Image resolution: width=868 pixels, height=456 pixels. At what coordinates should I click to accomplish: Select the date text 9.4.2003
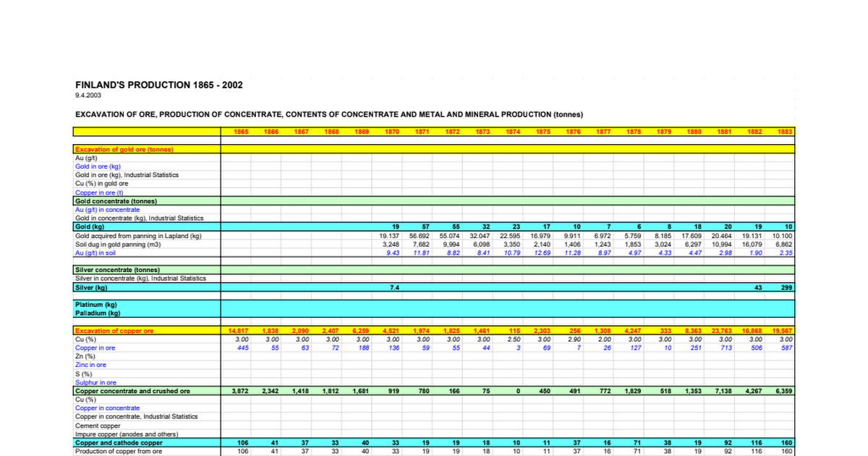88,96
